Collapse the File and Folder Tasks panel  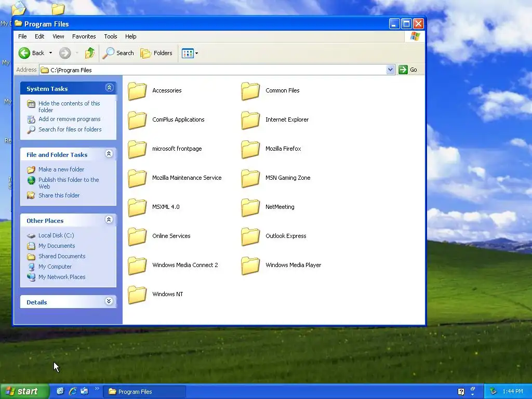109,154
